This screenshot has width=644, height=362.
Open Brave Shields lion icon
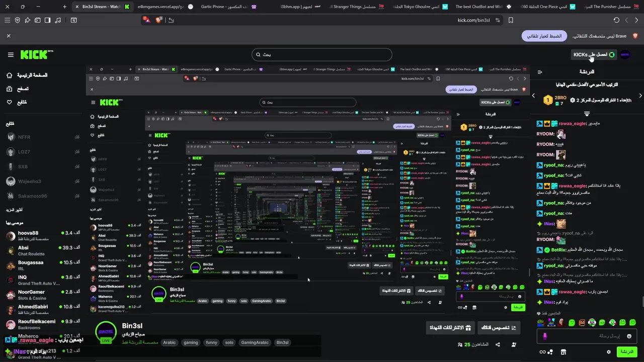click(x=159, y=20)
